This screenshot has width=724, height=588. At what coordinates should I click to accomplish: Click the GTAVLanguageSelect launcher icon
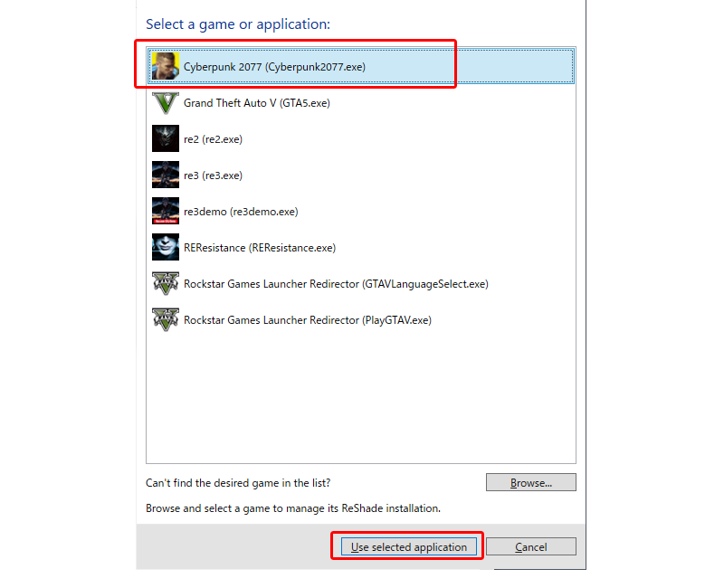point(166,283)
